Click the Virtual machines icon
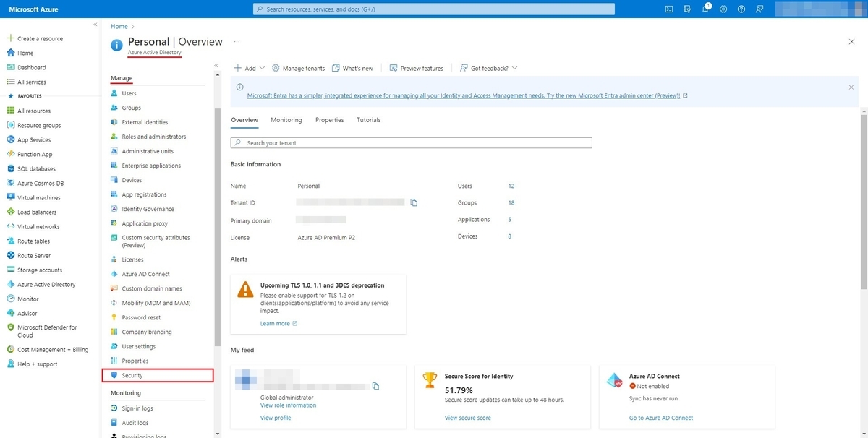This screenshot has width=868, height=438. tap(11, 197)
